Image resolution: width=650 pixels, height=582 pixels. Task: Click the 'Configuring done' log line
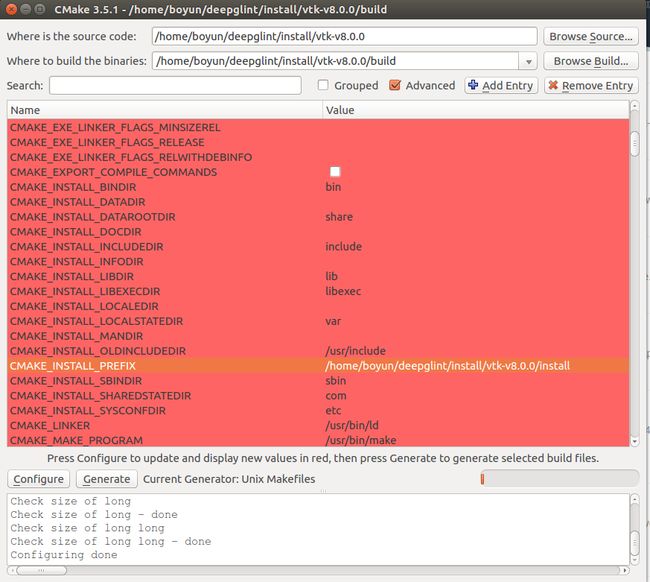coord(64,555)
